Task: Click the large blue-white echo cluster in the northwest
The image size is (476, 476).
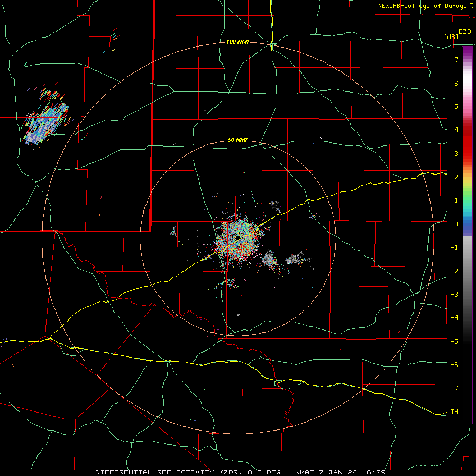Action: pyautogui.click(x=47, y=123)
